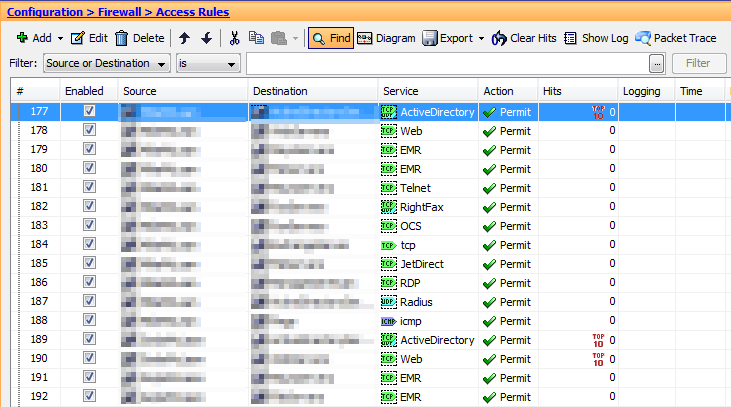The height and width of the screenshot is (407, 731).
Task: Click the RDP service icon
Action: click(389, 283)
